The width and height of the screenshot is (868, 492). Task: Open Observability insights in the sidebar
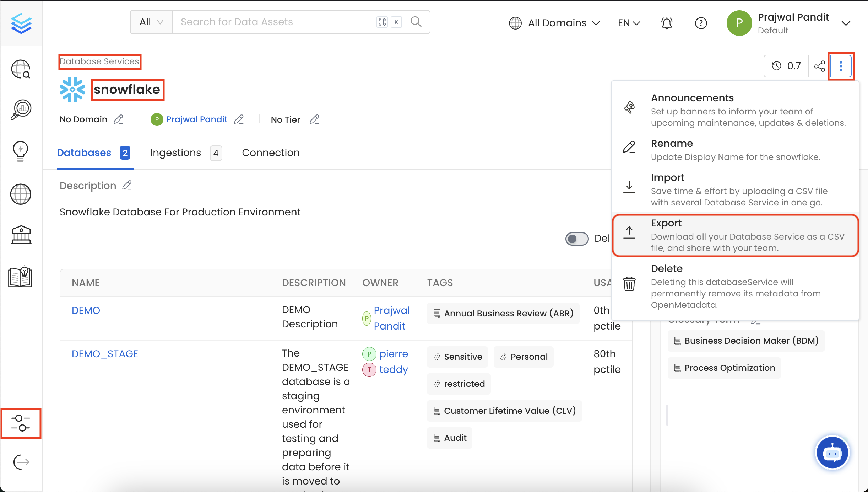pos(20,109)
